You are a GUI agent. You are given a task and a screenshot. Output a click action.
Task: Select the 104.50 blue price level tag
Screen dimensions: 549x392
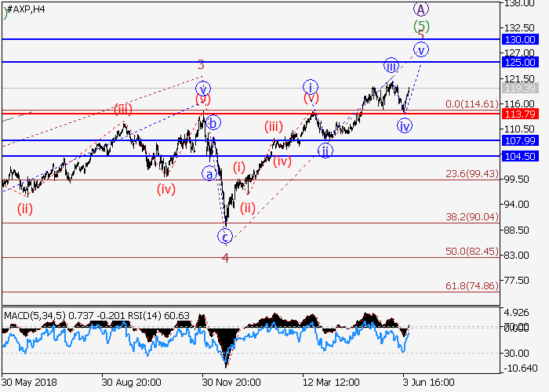[x=521, y=157]
